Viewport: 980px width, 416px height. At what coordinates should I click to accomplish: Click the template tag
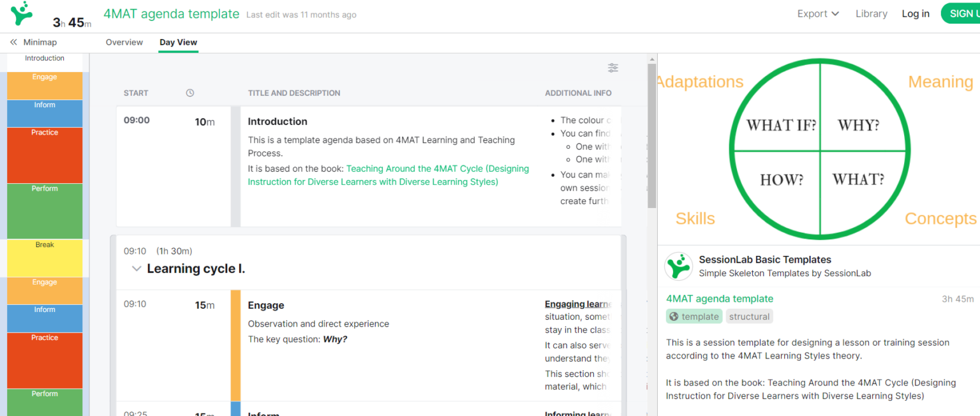[694, 316]
